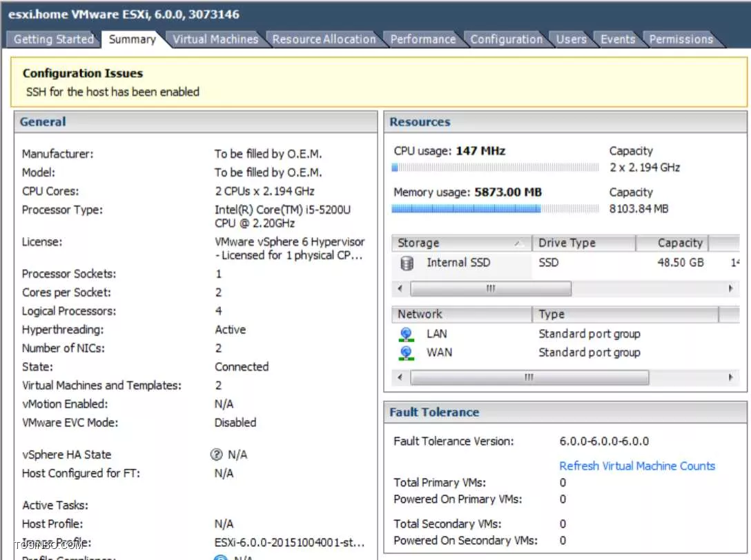Click the 147 MHz CPU usage value

click(480, 151)
